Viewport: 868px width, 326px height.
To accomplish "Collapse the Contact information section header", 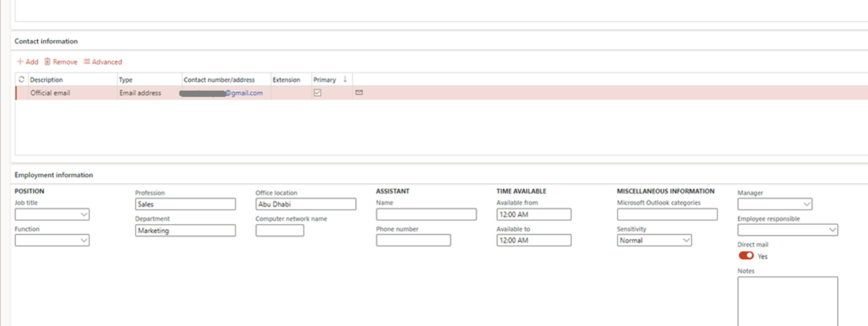I will point(46,41).
